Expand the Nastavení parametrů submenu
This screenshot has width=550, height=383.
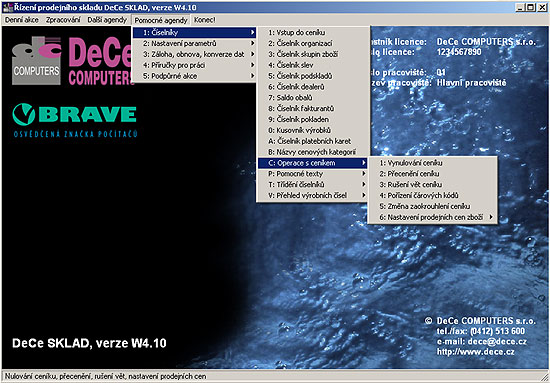pos(194,43)
